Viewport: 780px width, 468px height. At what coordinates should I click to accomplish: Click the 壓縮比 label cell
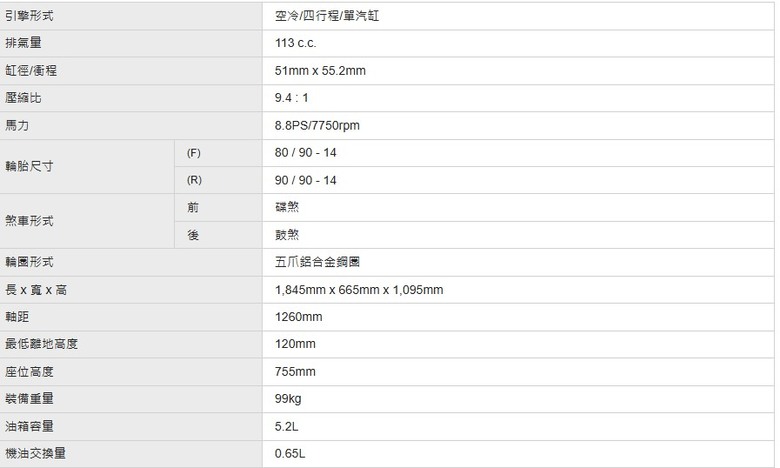coord(131,98)
